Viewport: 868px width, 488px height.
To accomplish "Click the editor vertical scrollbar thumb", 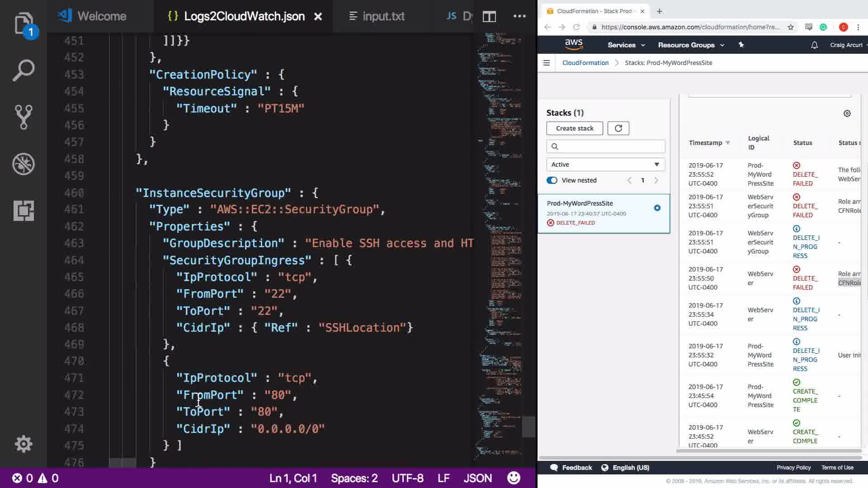I will [528, 427].
